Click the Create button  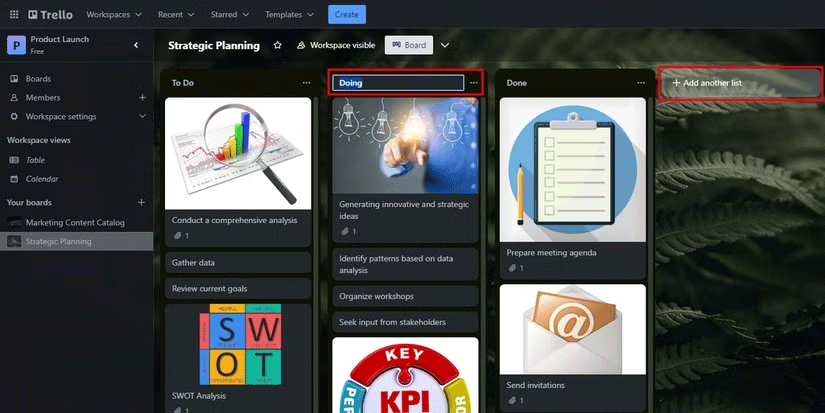click(x=346, y=15)
